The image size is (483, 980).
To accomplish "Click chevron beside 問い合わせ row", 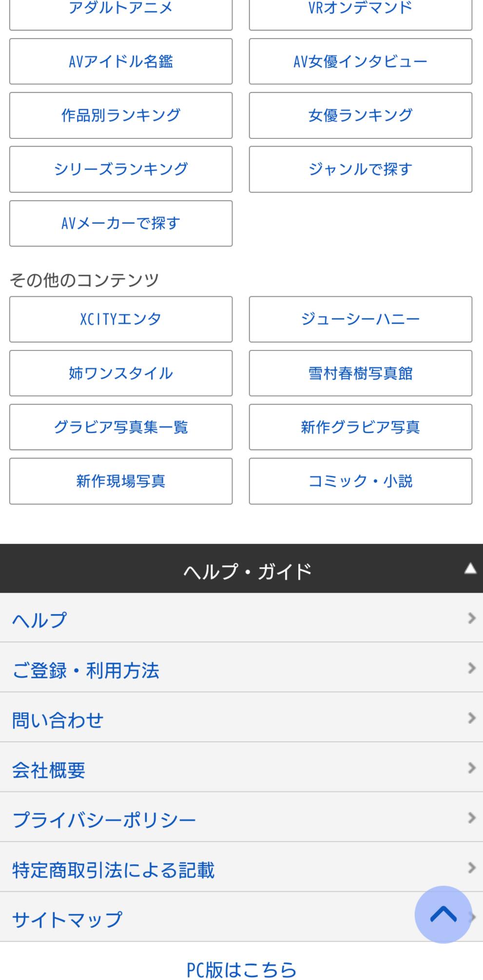I will point(471,718).
